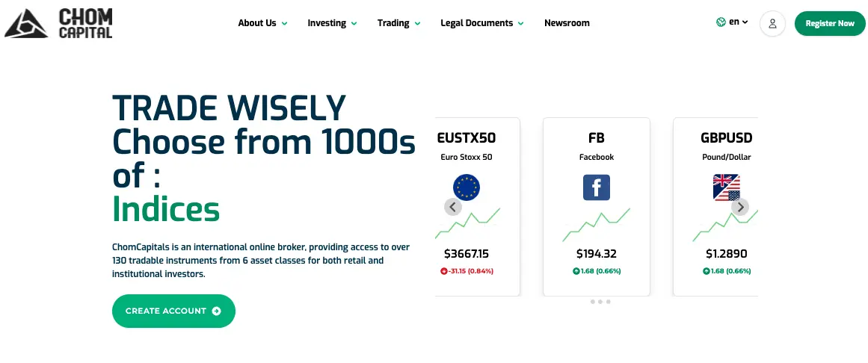
Task: Click the EUSTX50 price change indicator
Action: 467,271
